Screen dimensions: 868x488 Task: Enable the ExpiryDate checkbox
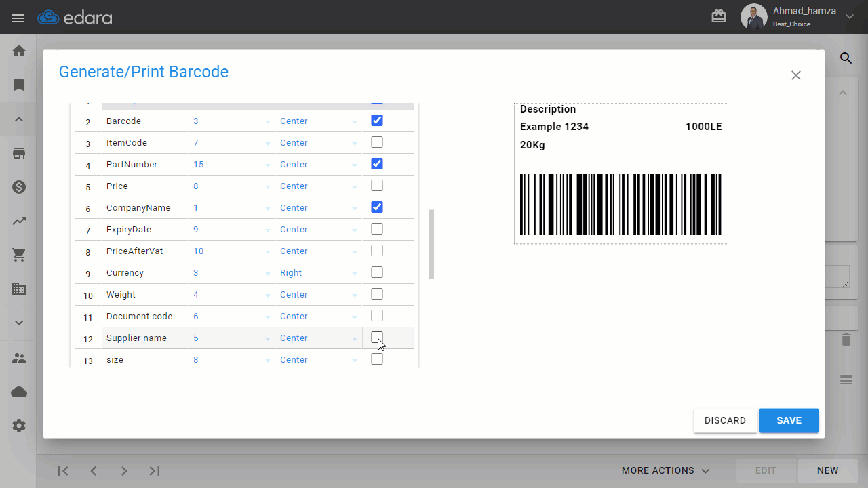377,229
